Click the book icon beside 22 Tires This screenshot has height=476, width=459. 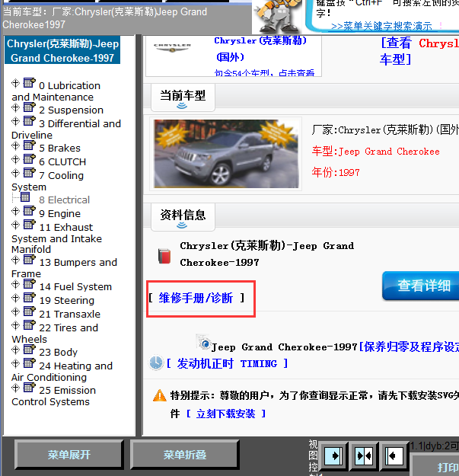[30, 324]
